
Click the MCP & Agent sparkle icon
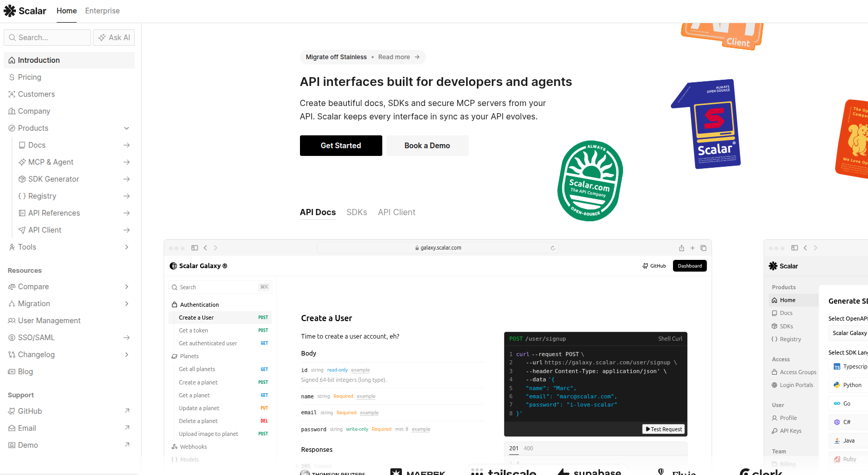(22, 162)
